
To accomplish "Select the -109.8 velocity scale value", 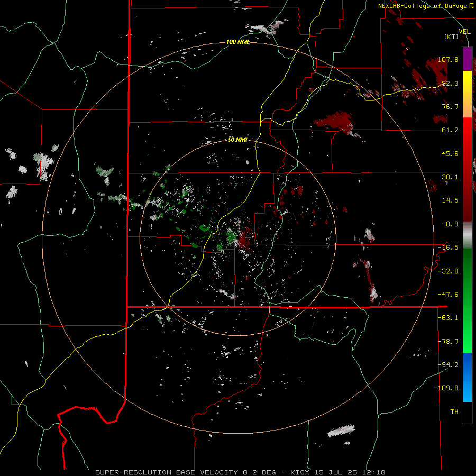I will [x=446, y=388].
